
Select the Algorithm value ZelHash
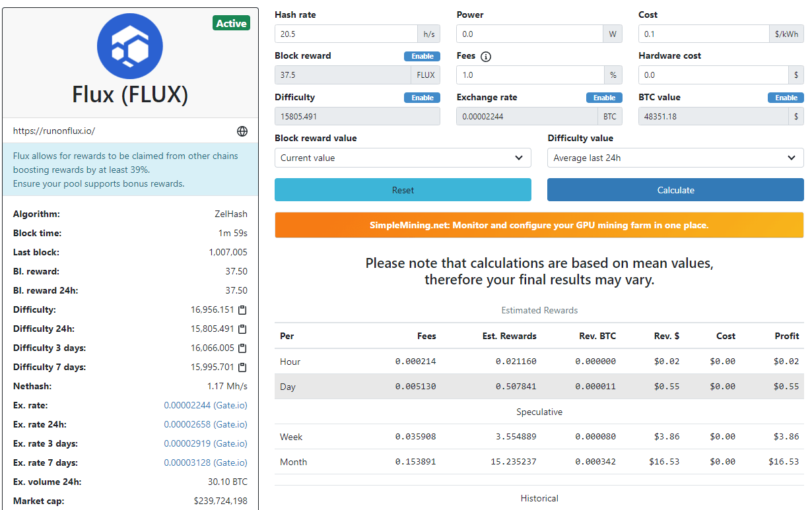point(230,214)
